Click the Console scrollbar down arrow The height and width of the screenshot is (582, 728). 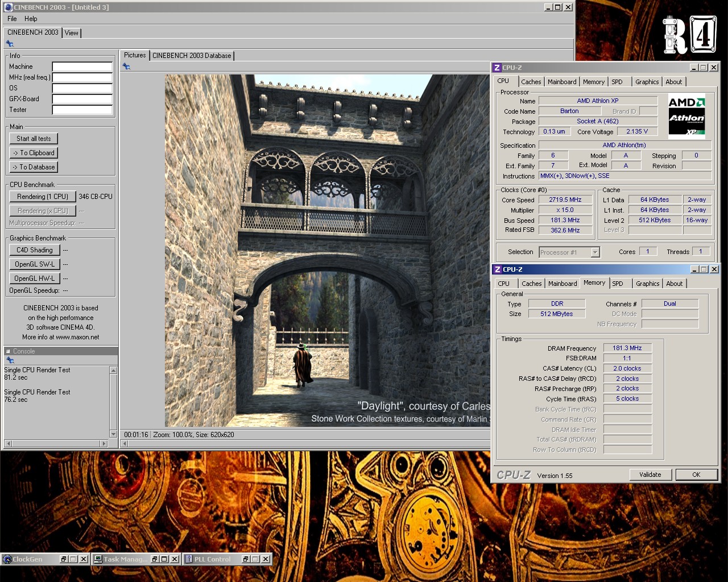click(113, 434)
